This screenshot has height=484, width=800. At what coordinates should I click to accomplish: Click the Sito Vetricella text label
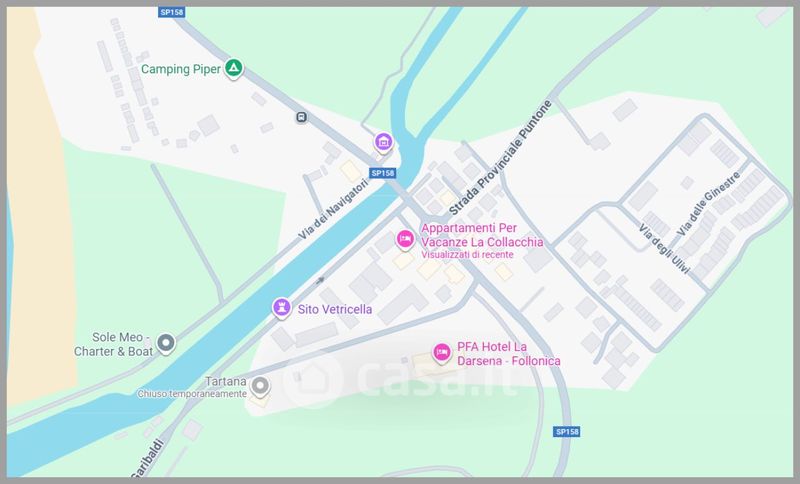335,309
